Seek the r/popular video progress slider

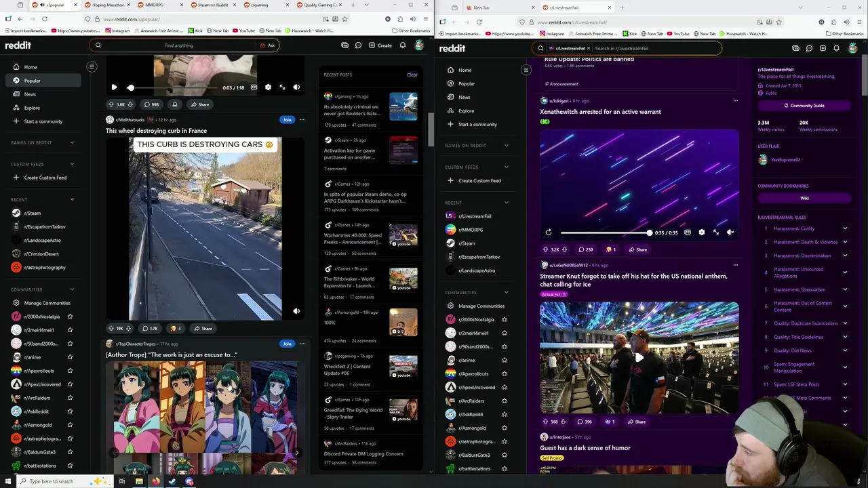click(173, 87)
